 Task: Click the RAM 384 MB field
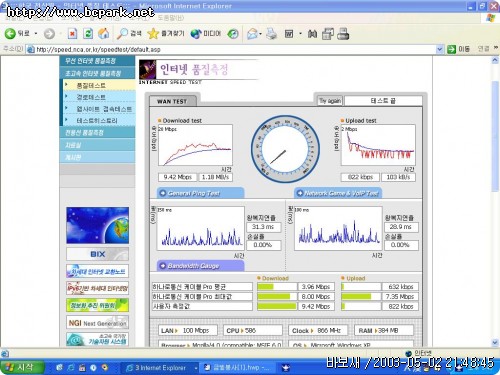pyautogui.click(x=383, y=330)
